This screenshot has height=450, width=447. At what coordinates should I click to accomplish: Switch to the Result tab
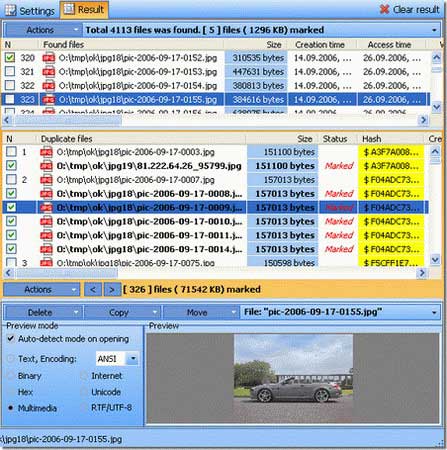[x=84, y=10]
